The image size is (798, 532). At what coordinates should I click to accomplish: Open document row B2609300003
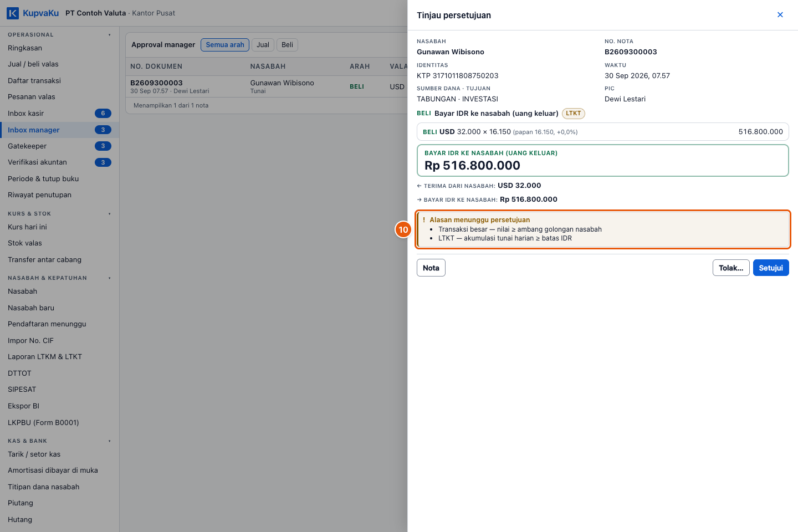[267, 86]
